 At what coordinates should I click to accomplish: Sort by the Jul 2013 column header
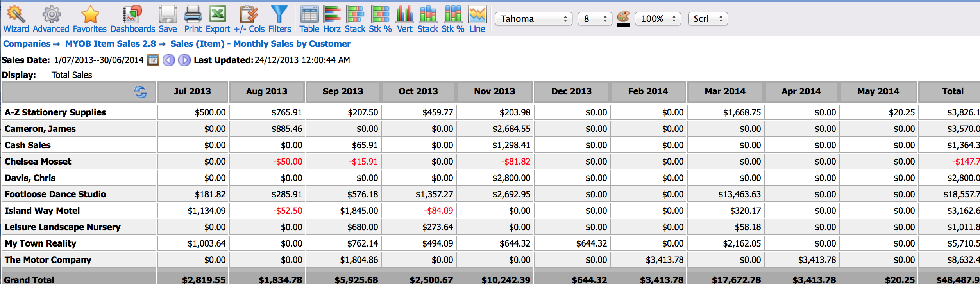pyautogui.click(x=192, y=92)
